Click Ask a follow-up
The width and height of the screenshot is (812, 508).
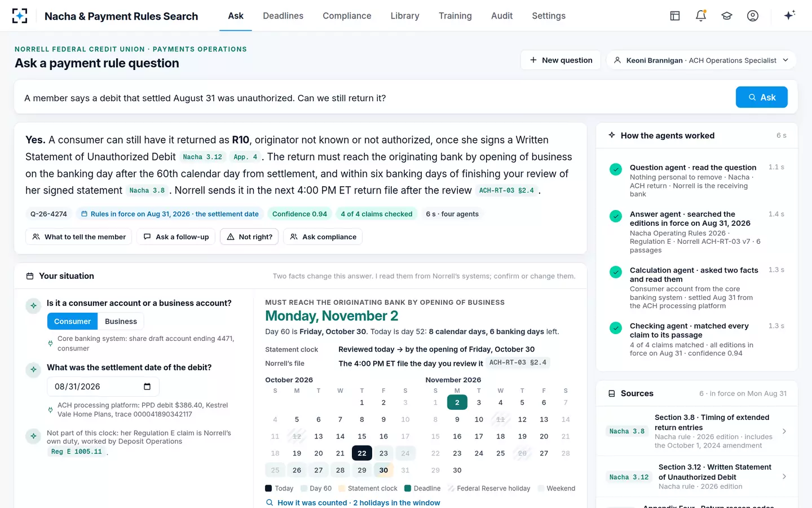coord(176,237)
